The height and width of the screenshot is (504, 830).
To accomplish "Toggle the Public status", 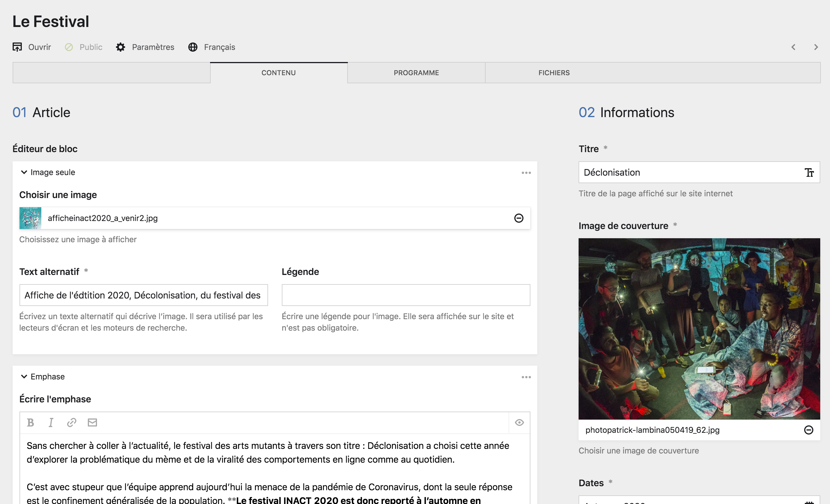I will (84, 47).
